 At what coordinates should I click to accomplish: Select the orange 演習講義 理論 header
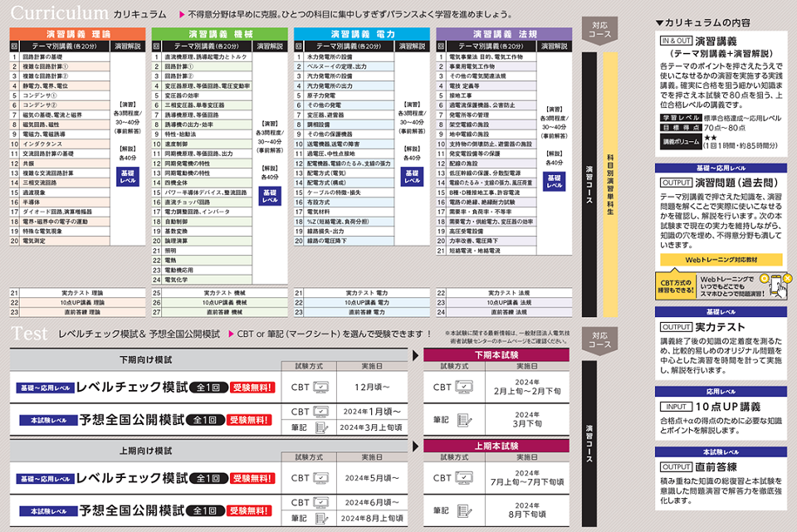pos(79,34)
